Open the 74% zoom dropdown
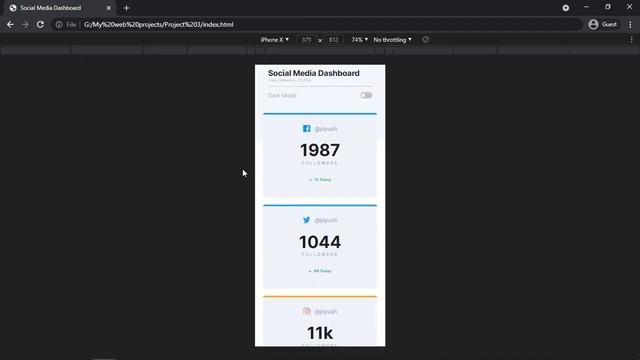 pos(359,40)
